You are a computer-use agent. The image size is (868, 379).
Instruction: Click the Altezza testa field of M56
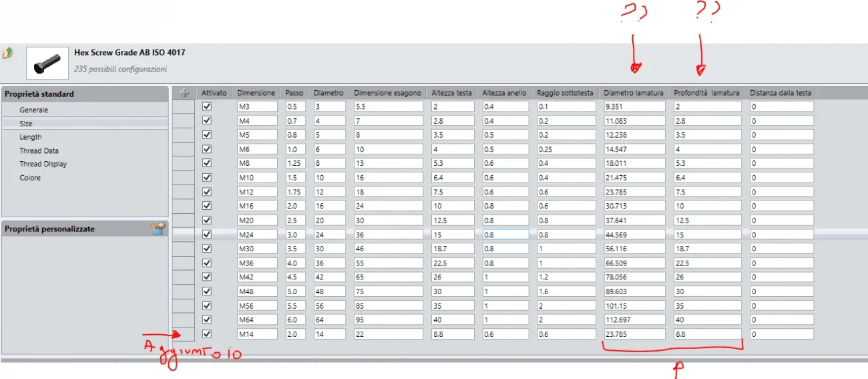click(453, 305)
